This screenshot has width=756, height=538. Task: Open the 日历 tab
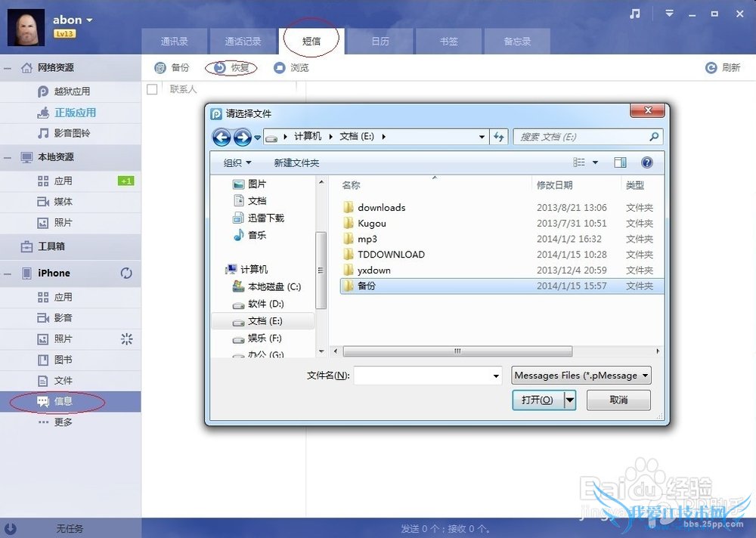coord(380,42)
